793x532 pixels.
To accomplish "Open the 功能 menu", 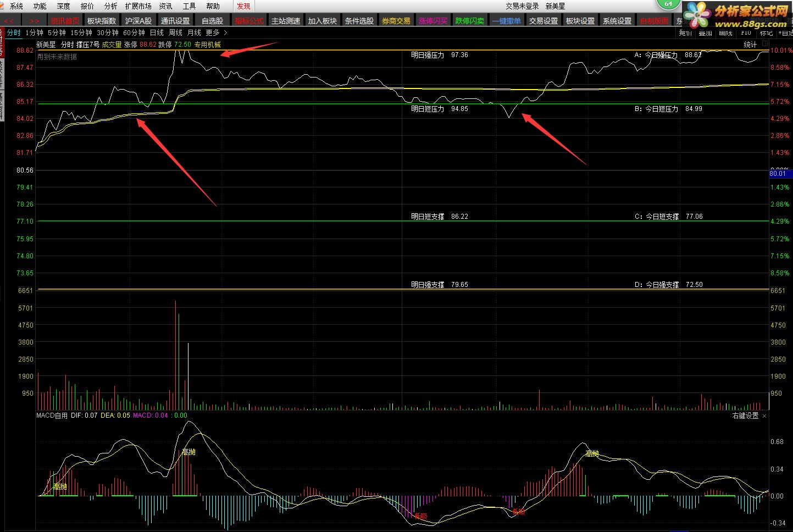I will [x=40, y=6].
